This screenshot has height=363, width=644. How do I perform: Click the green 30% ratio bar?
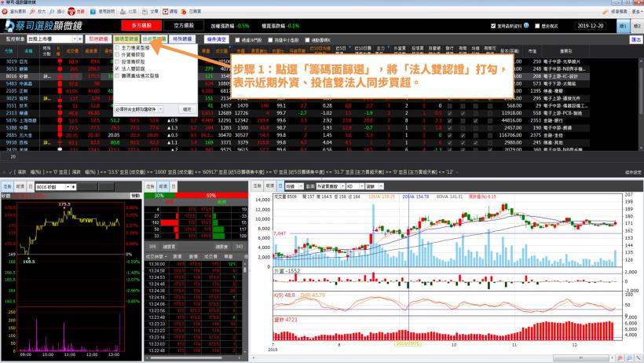(159, 196)
